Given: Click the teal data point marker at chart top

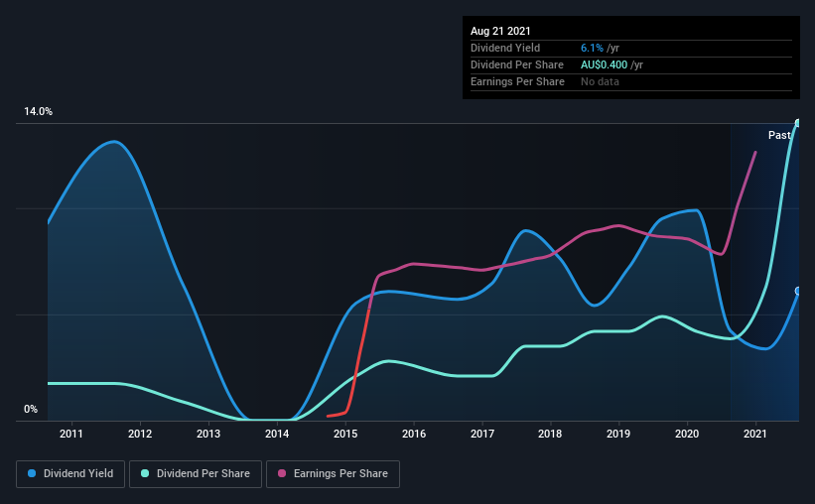Looking at the screenshot, I should (x=798, y=123).
